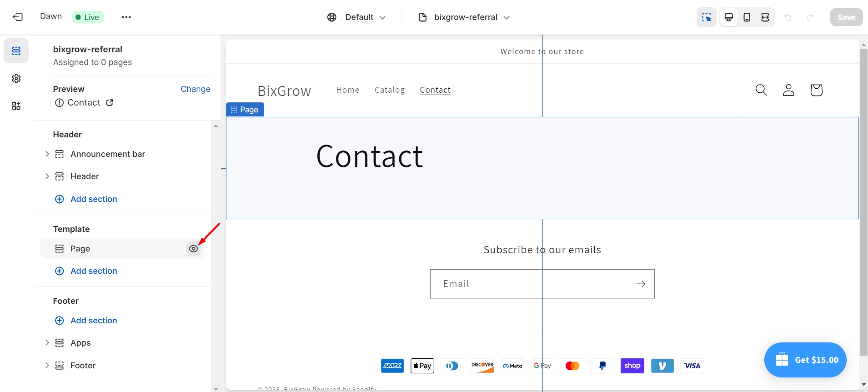Click Contact in store navigation
The height and width of the screenshot is (392, 868).
point(435,90)
